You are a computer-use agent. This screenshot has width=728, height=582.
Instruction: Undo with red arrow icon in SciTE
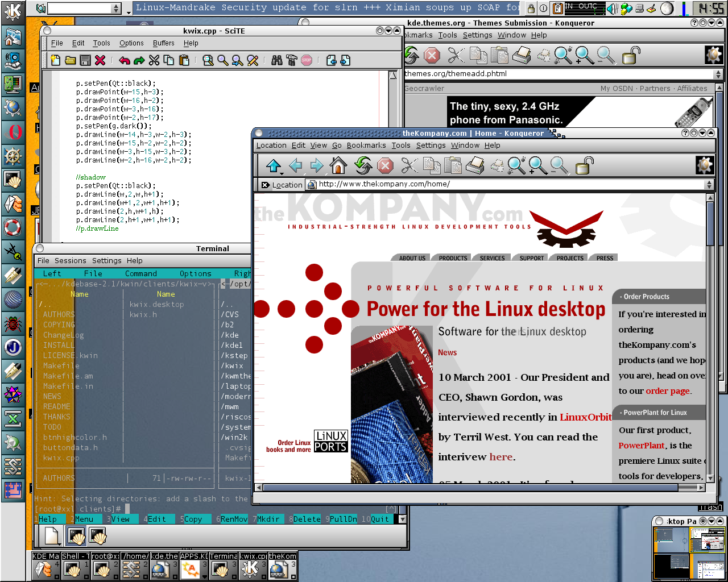[125, 60]
